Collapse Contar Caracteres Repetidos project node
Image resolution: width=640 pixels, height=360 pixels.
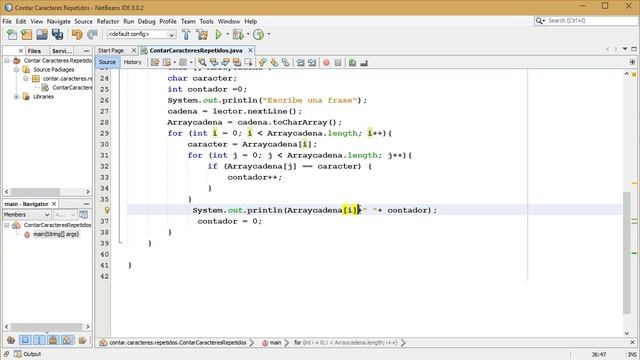7,60
